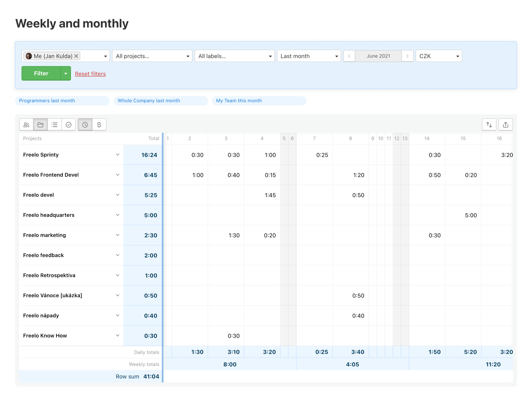Click the Projects column header
The height and width of the screenshot is (402, 532).
(x=32, y=139)
